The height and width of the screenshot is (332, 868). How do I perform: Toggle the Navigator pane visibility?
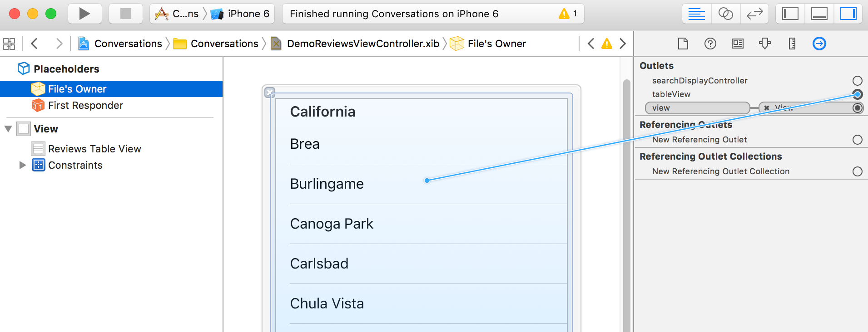tap(790, 14)
